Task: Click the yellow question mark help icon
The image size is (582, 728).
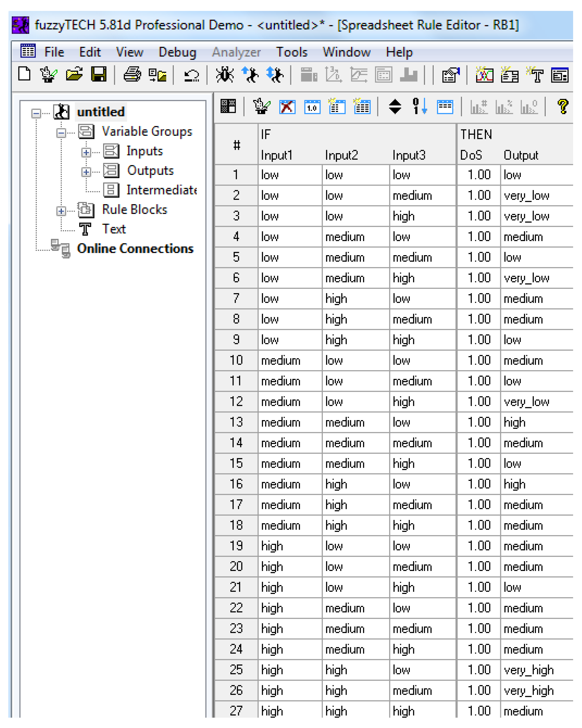Action: point(563,107)
